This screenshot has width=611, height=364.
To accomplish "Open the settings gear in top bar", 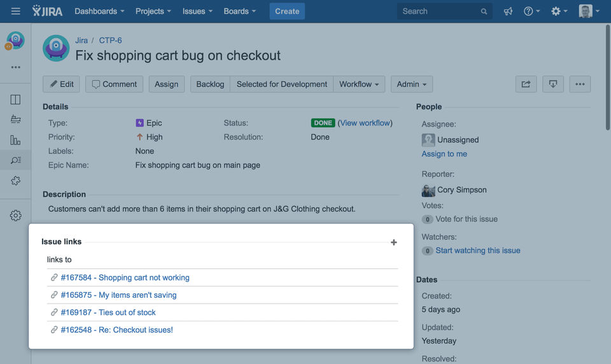I will [558, 11].
